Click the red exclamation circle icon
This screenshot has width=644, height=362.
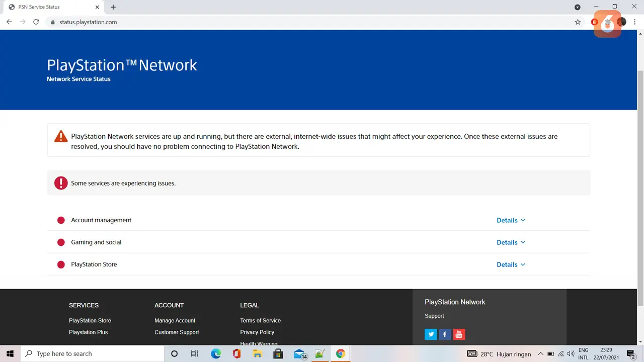point(61,183)
